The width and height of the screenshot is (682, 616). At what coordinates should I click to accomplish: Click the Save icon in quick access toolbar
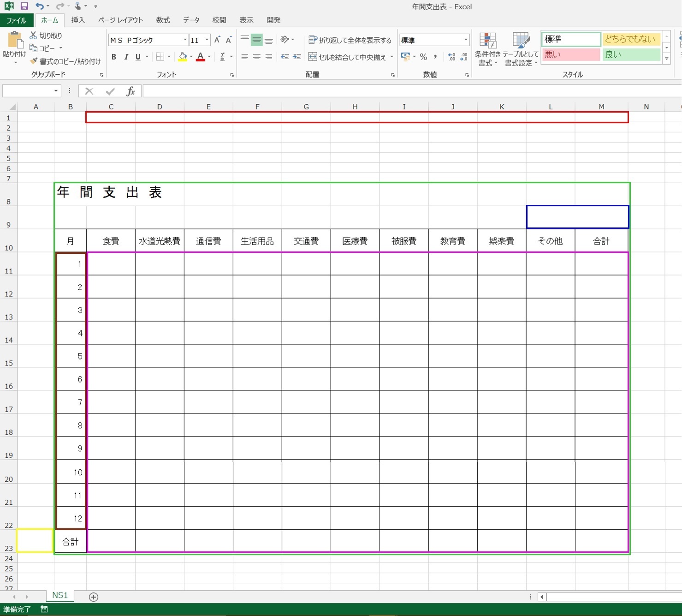point(24,6)
